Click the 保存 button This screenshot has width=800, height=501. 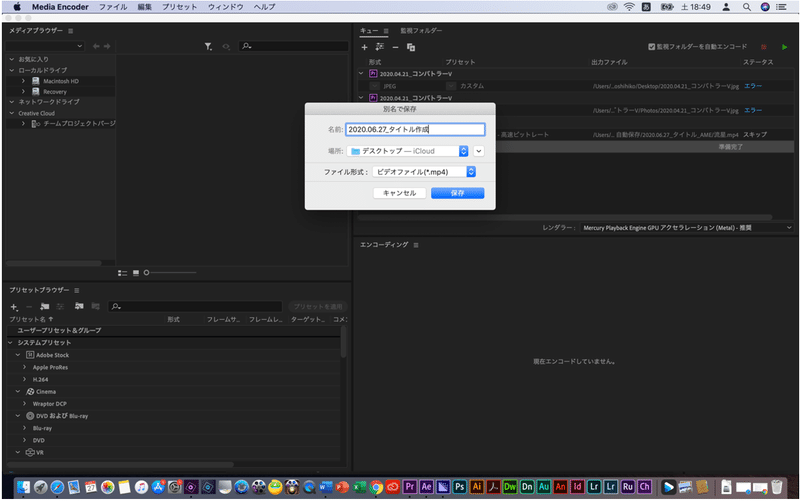(457, 193)
